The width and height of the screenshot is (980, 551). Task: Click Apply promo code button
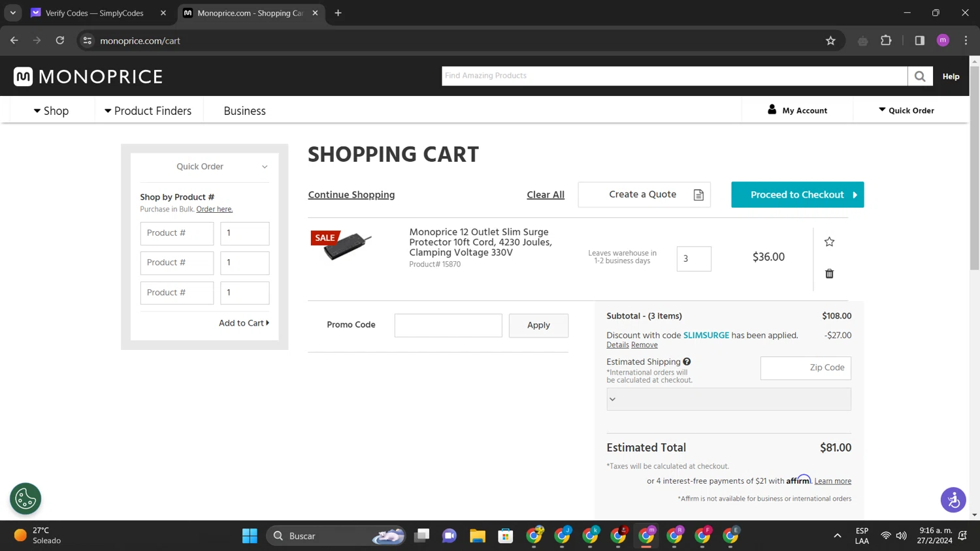[x=538, y=325]
